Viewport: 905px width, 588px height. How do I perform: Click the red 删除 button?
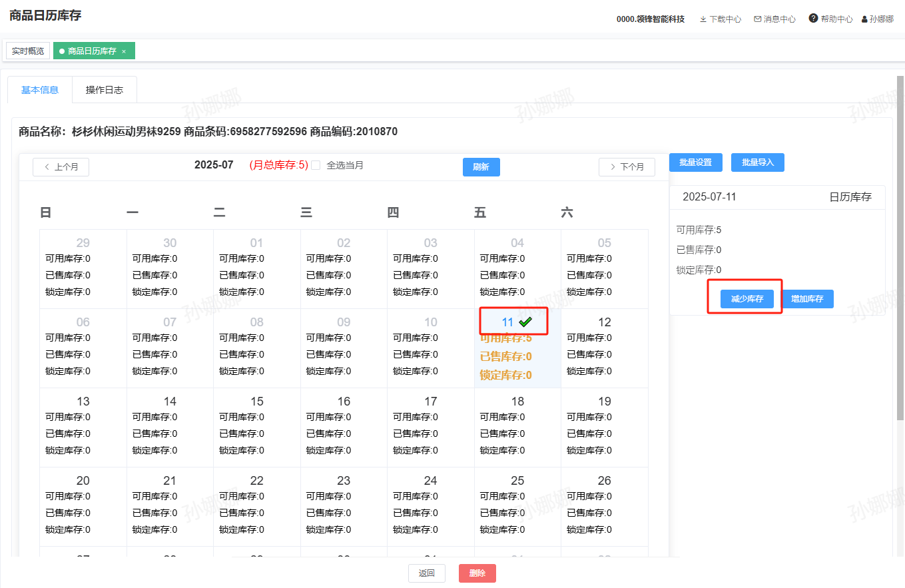(x=477, y=573)
